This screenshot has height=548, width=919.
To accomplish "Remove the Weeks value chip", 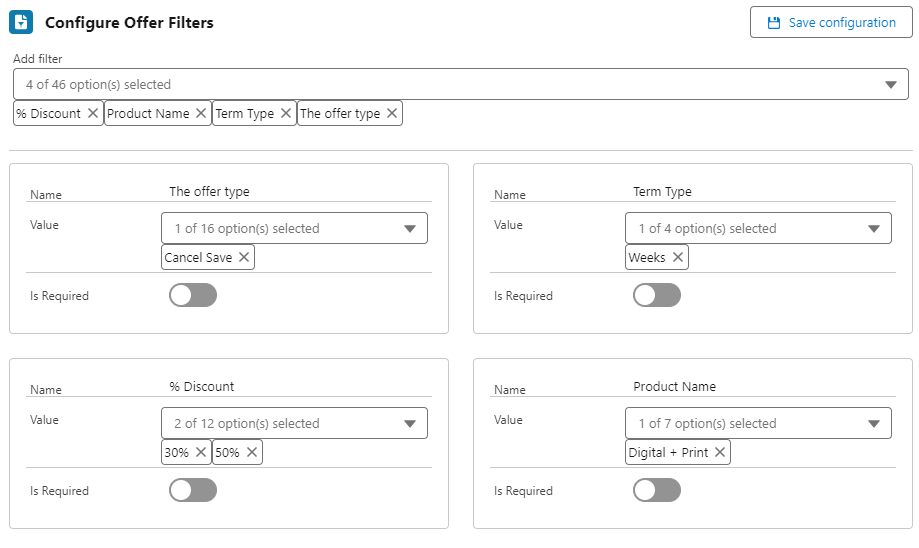I will point(678,257).
